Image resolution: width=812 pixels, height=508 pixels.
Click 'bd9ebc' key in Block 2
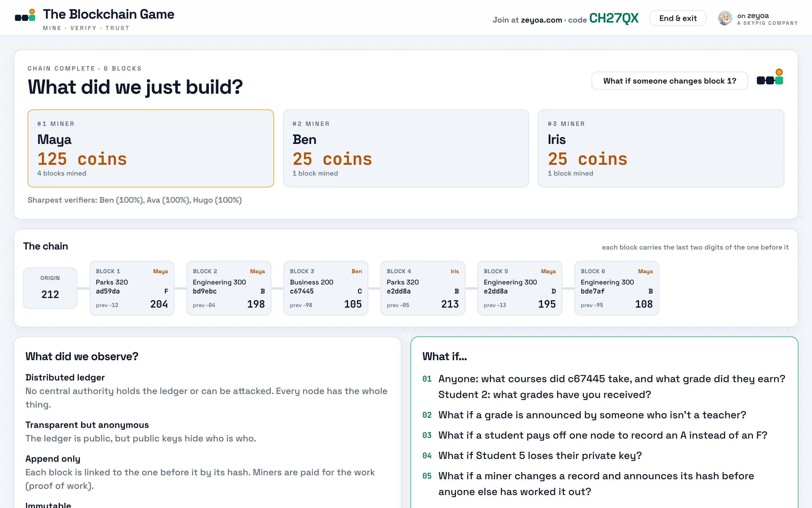coord(205,291)
